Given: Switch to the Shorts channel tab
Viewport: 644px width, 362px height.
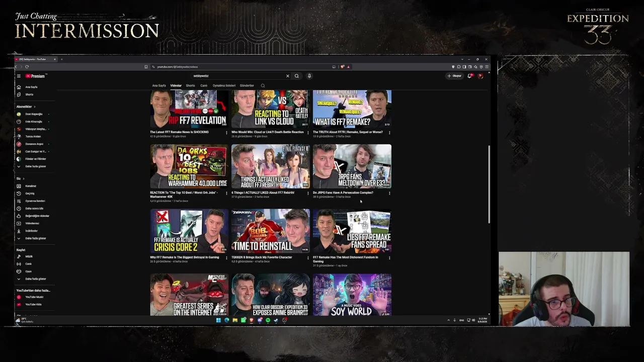Looking at the screenshot, I should [190, 85].
